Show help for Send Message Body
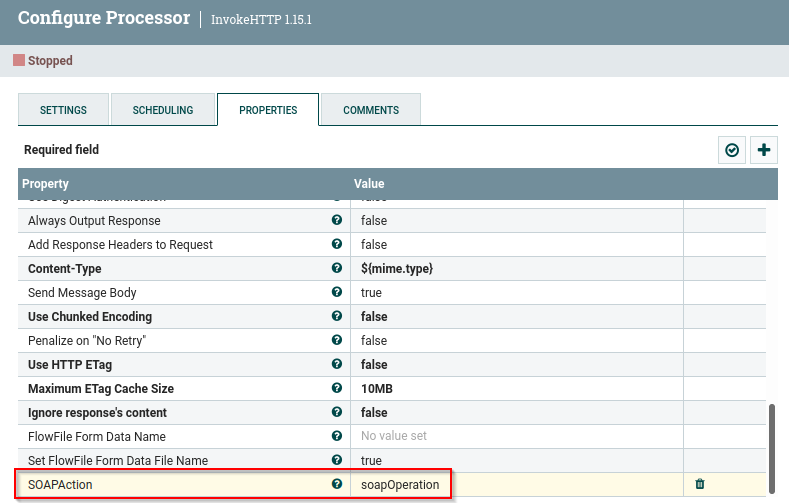The width and height of the screenshot is (789, 503). [337, 293]
